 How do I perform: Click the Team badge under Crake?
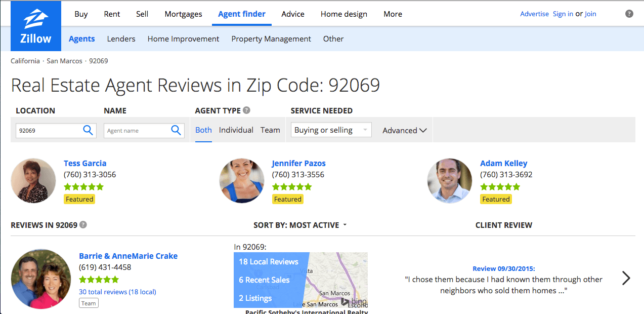pos(89,303)
